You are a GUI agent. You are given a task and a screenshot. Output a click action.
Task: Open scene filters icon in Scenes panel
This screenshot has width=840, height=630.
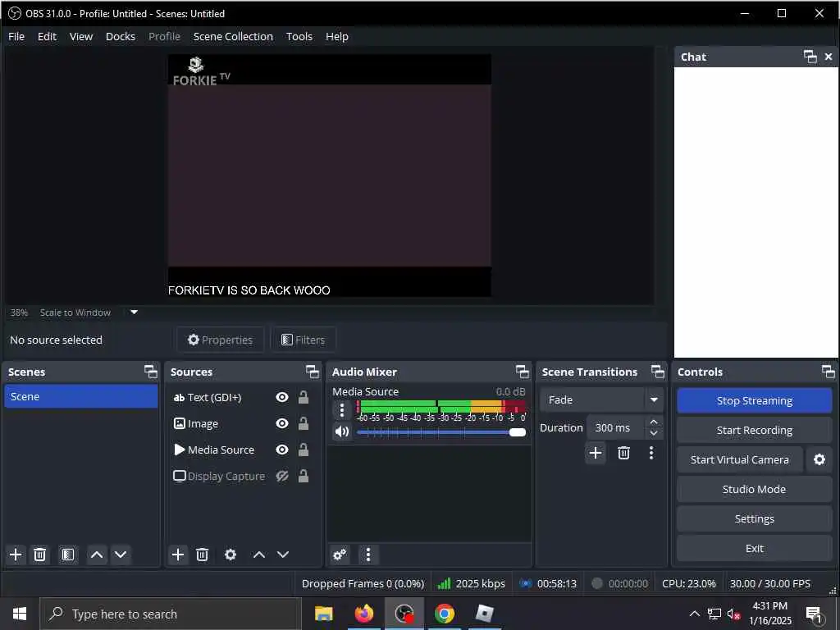coord(68,555)
